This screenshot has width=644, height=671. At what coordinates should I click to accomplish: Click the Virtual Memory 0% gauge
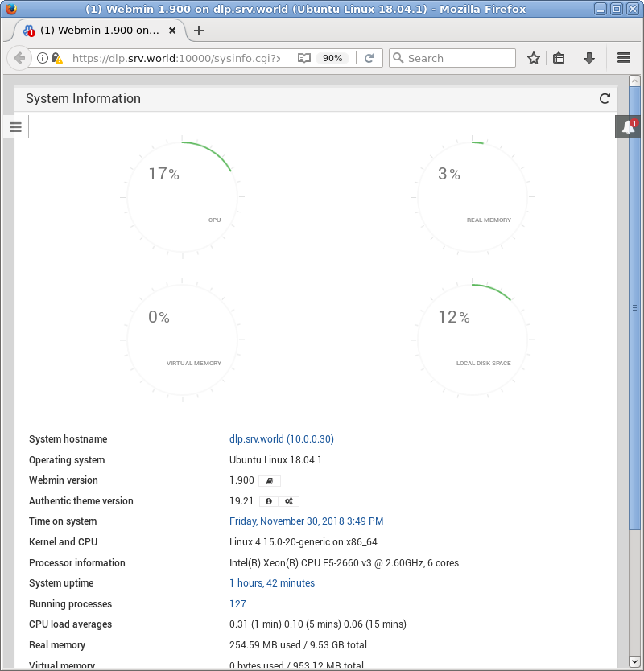183,340
